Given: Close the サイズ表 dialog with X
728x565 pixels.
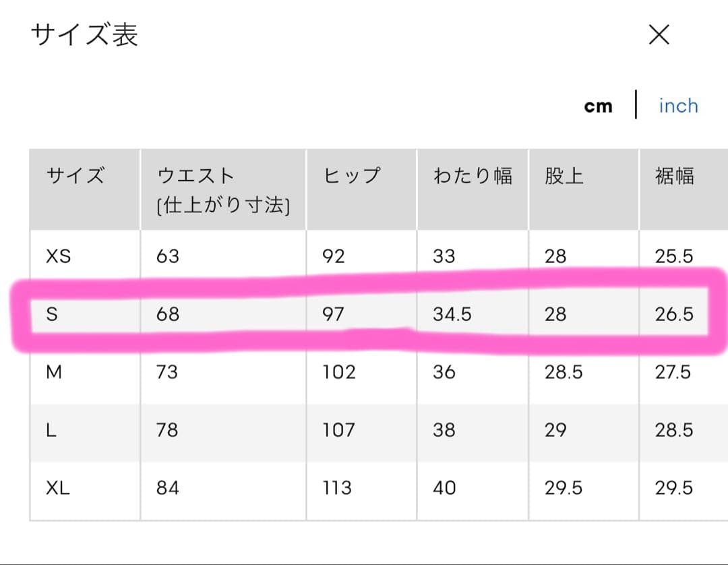Looking at the screenshot, I should coord(659,35).
